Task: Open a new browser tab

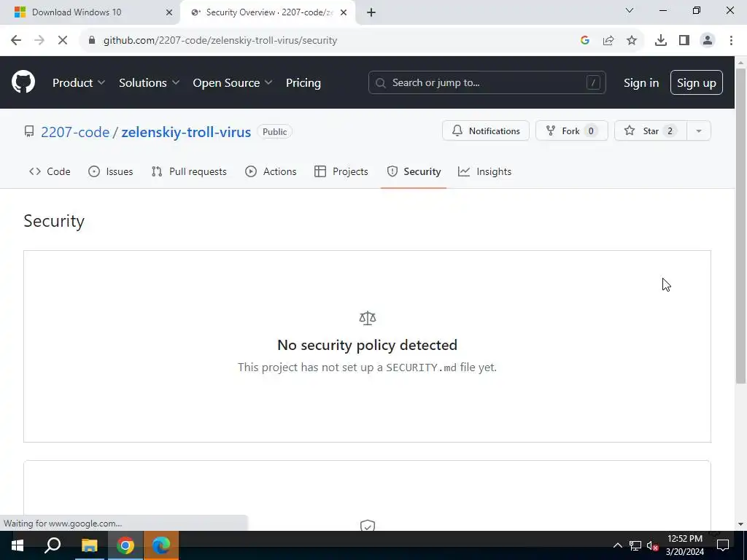Action: click(x=371, y=12)
